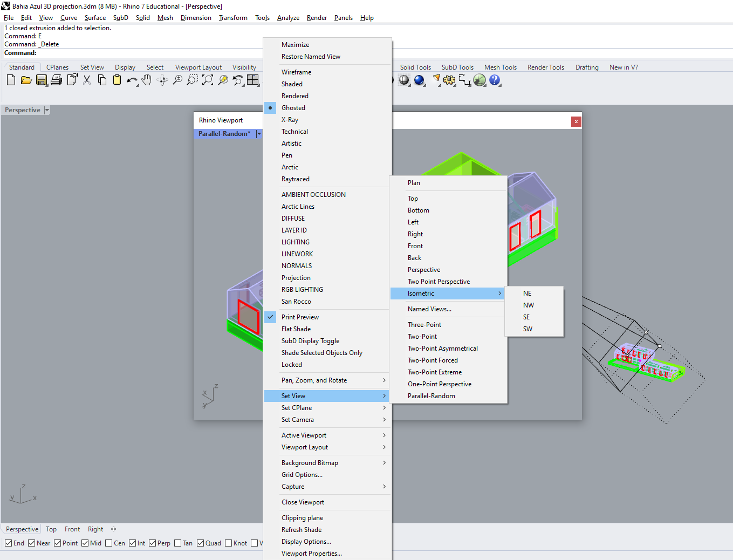
Task: Click the four-viewport layout icon
Action: click(x=253, y=80)
